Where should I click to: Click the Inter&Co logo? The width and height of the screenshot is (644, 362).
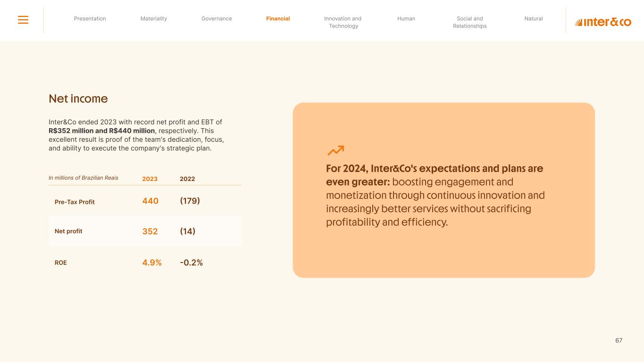click(602, 22)
